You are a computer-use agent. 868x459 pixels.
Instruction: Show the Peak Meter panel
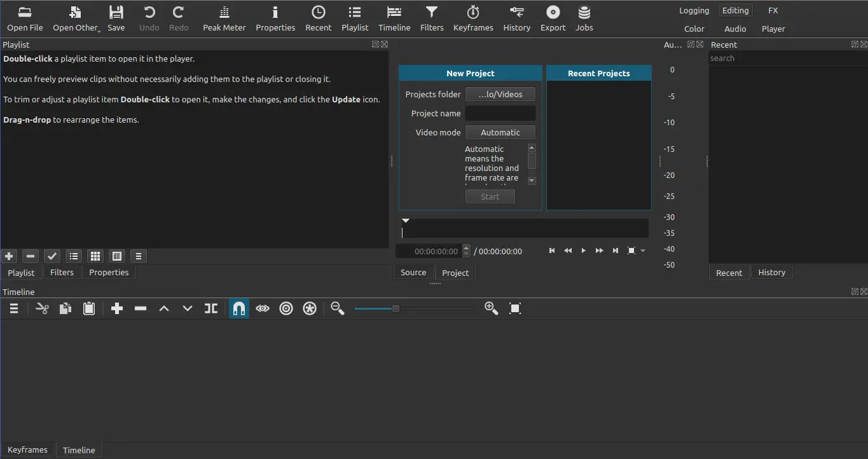click(x=224, y=18)
